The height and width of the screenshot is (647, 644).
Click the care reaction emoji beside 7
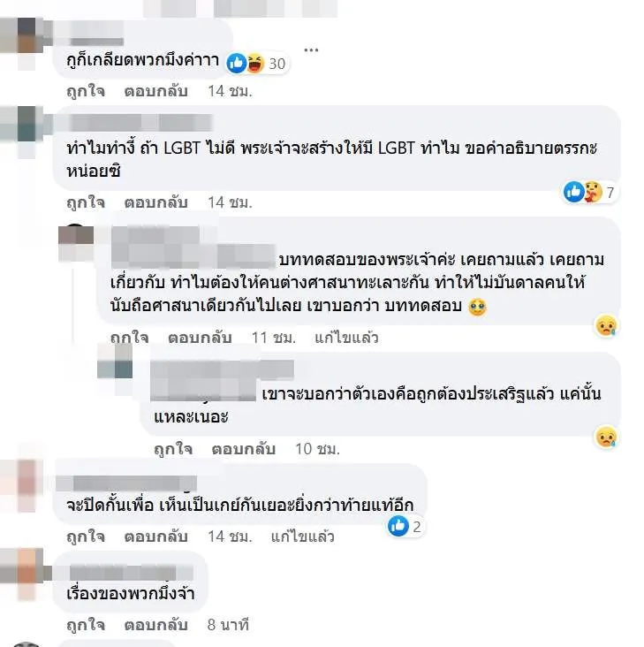point(593,192)
